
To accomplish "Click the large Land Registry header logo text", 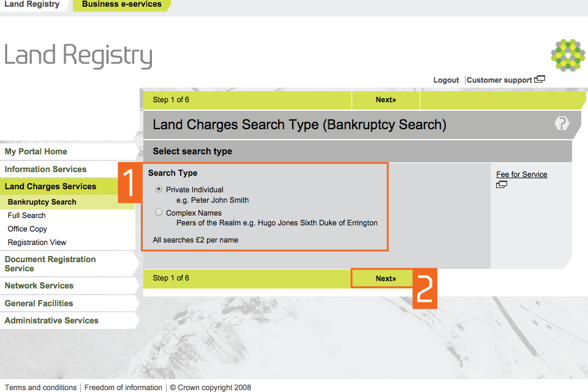I will 78,56.
